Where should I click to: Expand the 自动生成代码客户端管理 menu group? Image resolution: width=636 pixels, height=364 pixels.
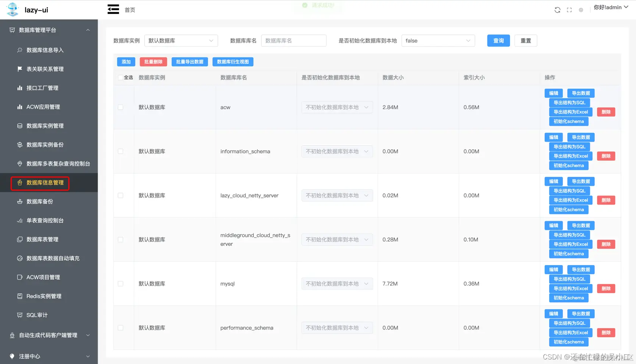(88, 335)
